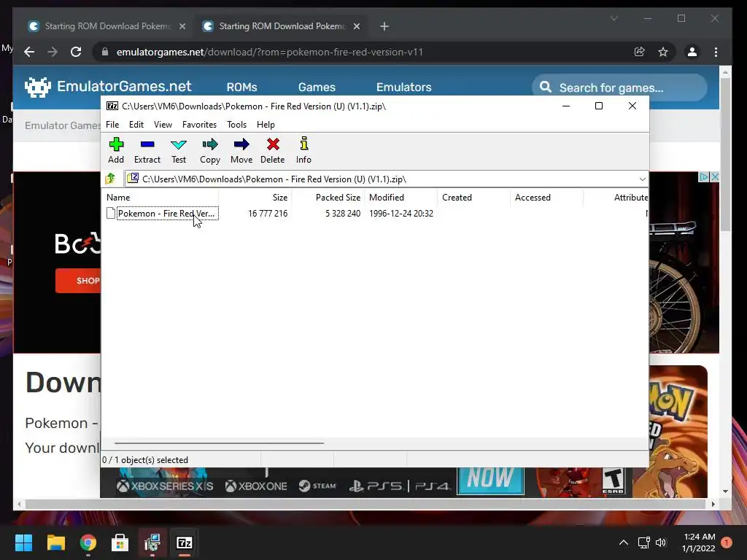747x560 pixels.
Task: Open Microsoft Store from taskbar
Action: 120,542
